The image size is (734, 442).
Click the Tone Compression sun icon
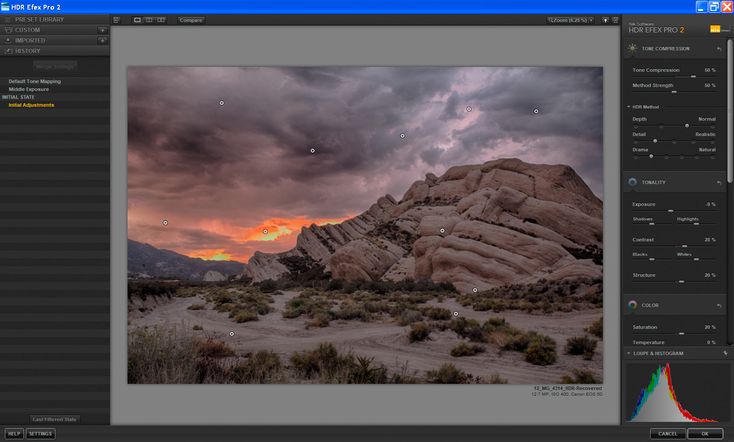pyautogui.click(x=632, y=48)
